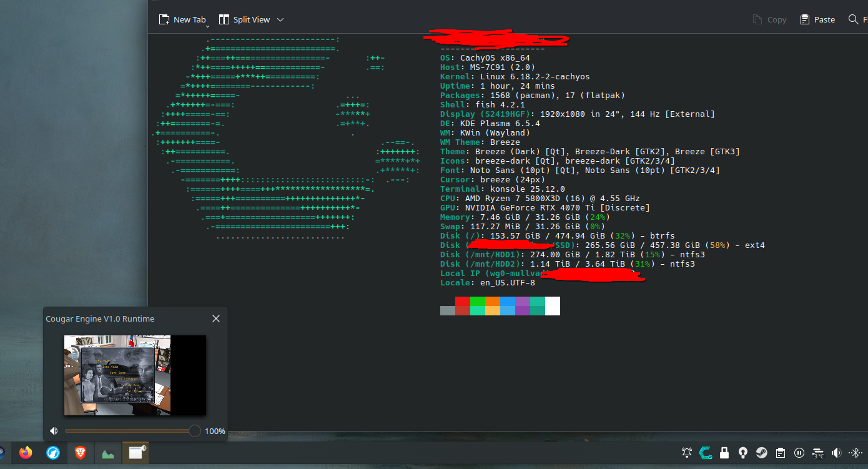Image resolution: width=868 pixels, height=469 pixels.
Task: Click the 'Font: Noto Sans (10pt)' line
Action: click(580, 170)
